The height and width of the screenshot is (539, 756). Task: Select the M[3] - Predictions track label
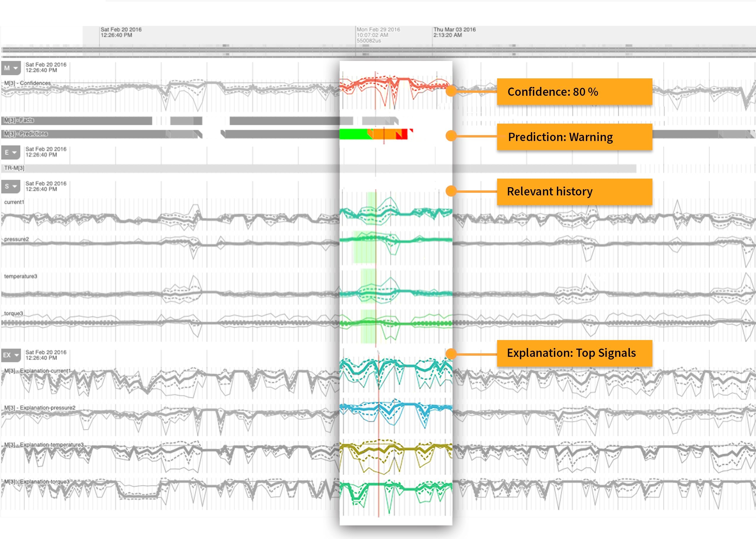coord(26,134)
